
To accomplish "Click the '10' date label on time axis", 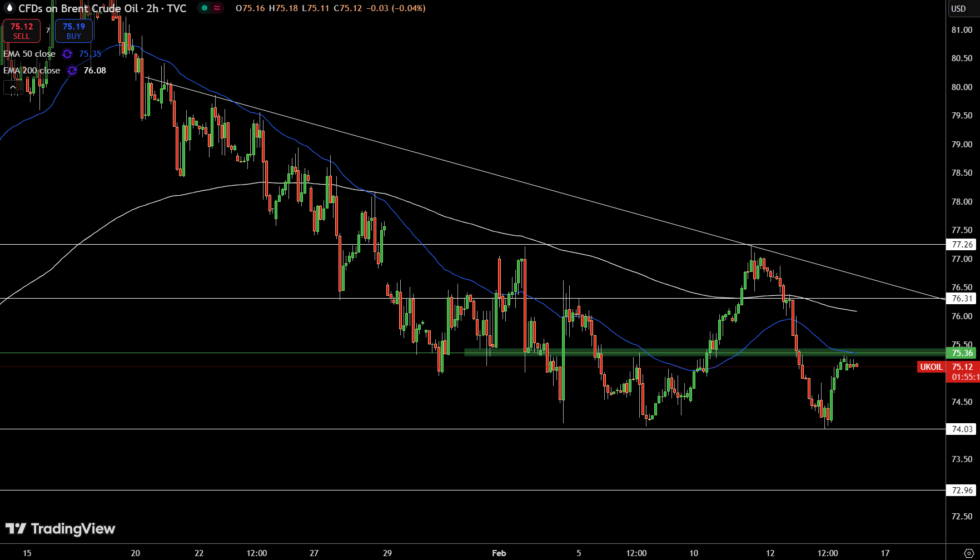I will pyautogui.click(x=694, y=553).
